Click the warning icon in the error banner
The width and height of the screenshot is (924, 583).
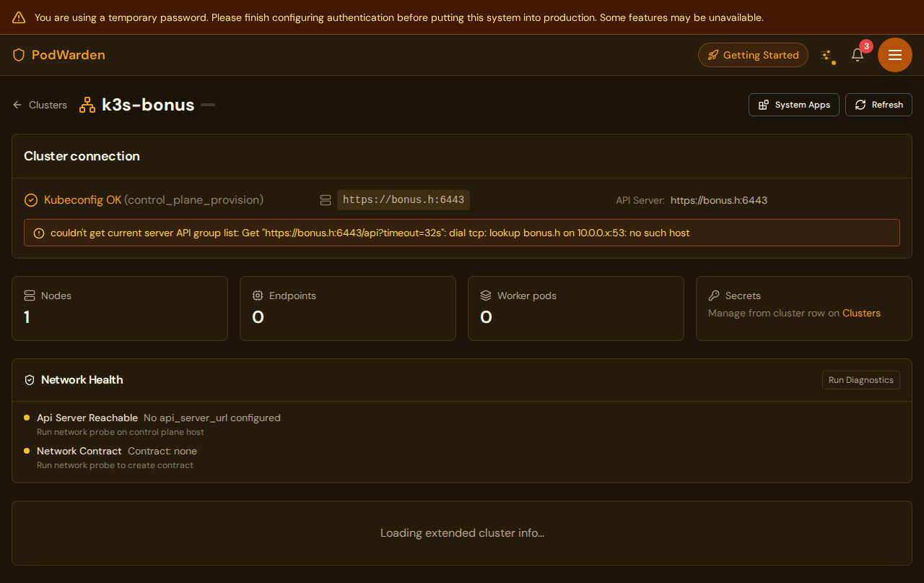(x=38, y=233)
